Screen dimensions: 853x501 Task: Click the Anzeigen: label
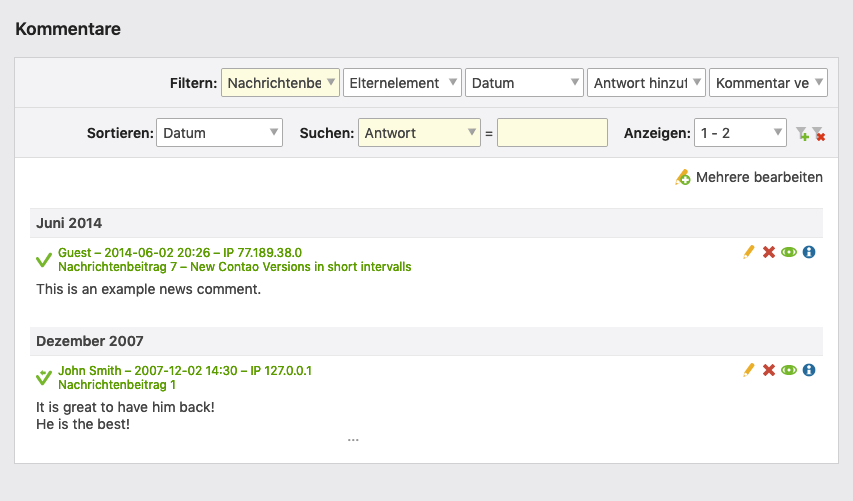pos(657,133)
